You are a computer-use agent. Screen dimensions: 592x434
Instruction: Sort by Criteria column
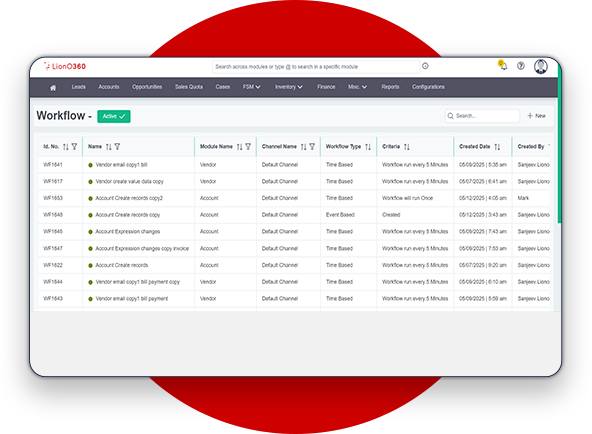[x=407, y=147]
